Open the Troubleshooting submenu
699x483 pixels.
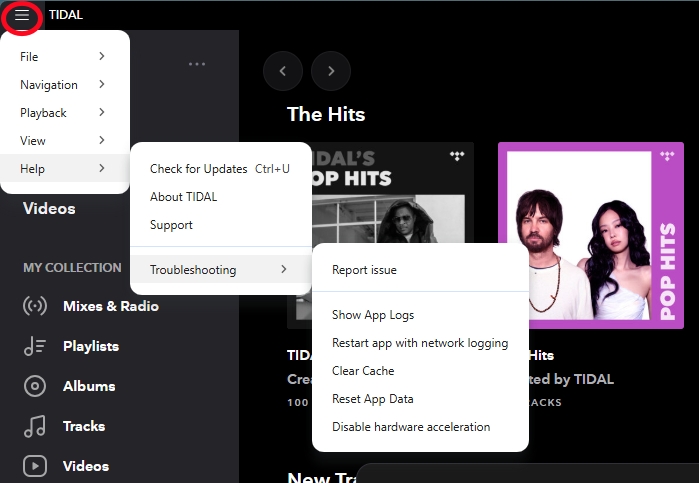(x=221, y=269)
